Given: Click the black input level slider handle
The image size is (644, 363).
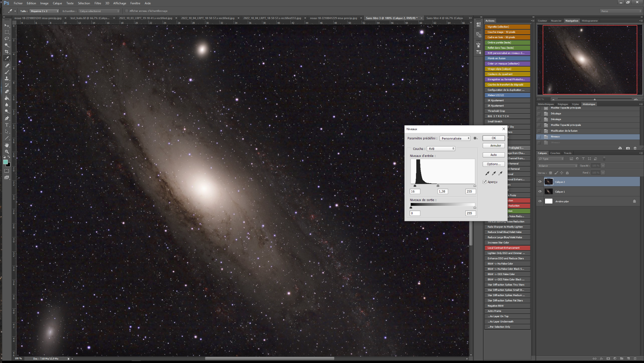Looking at the screenshot, I should (x=415, y=186).
